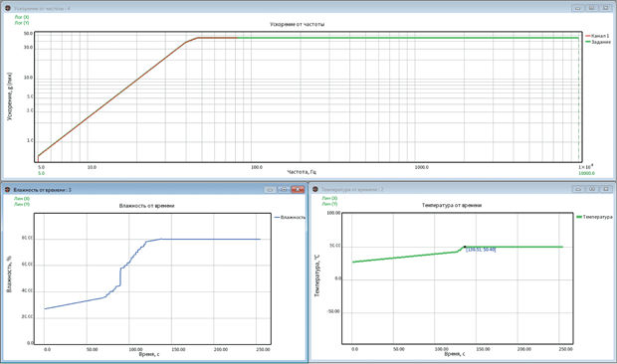Close the 'Температура от времени' window
The image size is (617, 364).
point(606,190)
